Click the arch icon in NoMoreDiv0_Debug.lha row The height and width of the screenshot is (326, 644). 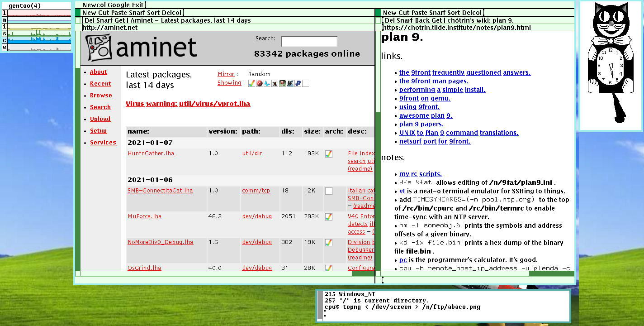329,243
